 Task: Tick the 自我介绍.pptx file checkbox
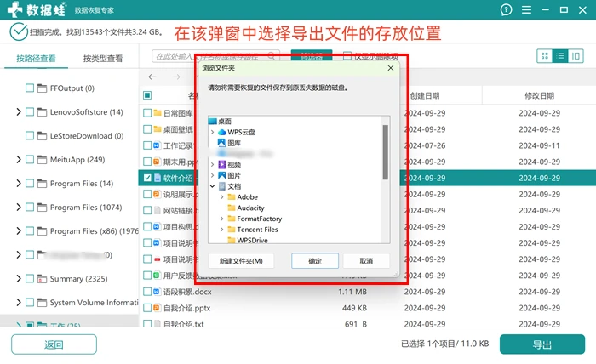coord(147,308)
